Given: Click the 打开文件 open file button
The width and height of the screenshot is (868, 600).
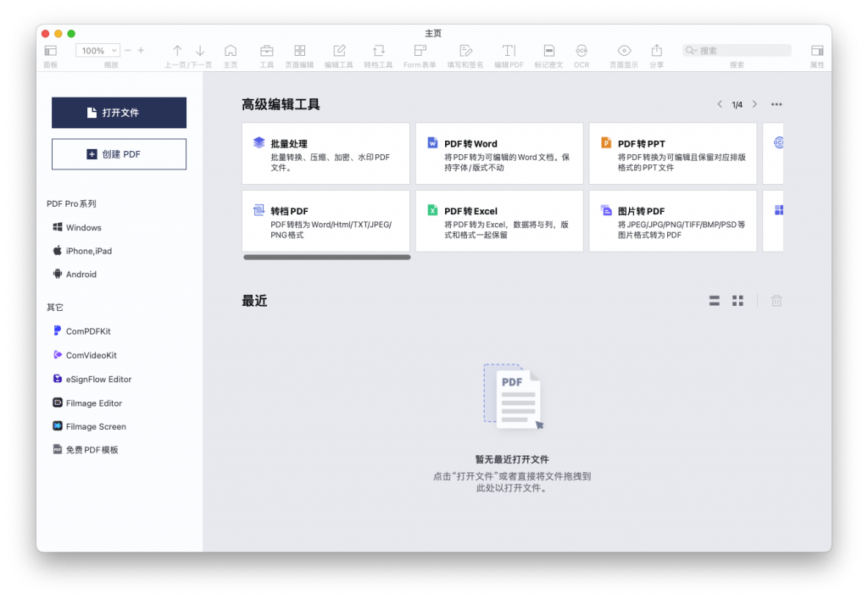Looking at the screenshot, I should tap(119, 113).
